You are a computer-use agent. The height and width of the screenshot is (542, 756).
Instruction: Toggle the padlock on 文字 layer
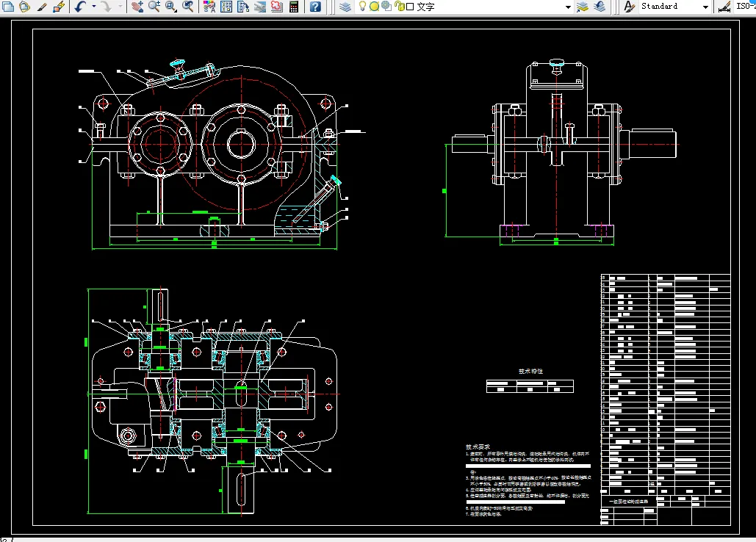(398, 7)
